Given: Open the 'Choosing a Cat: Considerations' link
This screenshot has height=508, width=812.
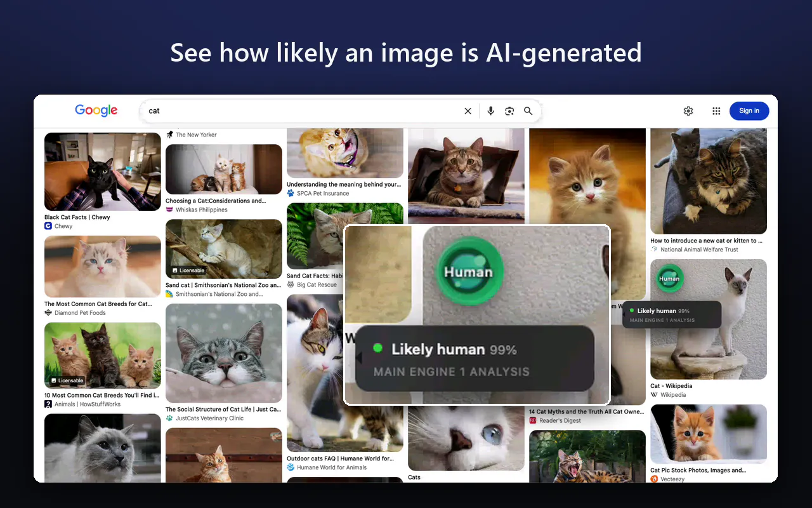Looking at the screenshot, I should (216, 201).
